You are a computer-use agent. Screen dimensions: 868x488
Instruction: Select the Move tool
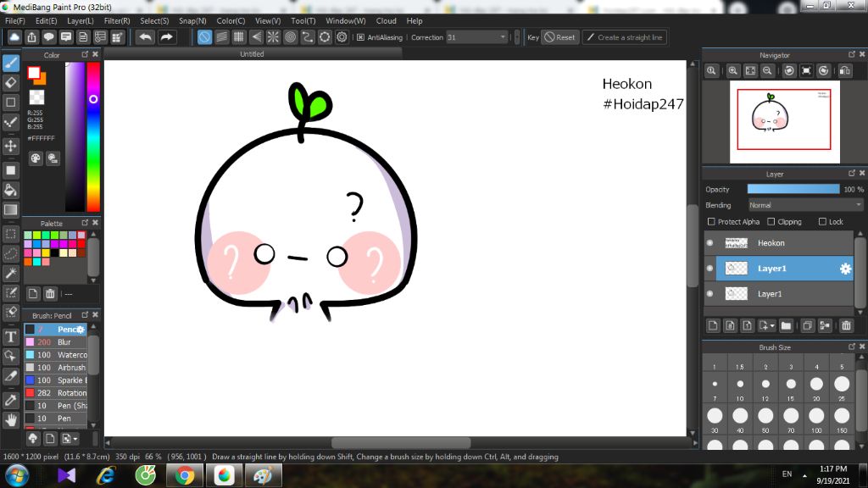10,146
